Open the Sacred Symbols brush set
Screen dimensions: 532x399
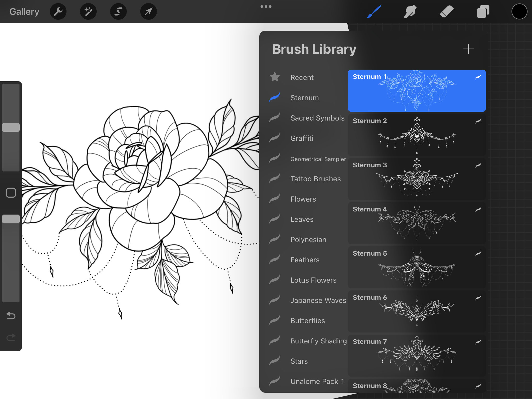pos(317,118)
